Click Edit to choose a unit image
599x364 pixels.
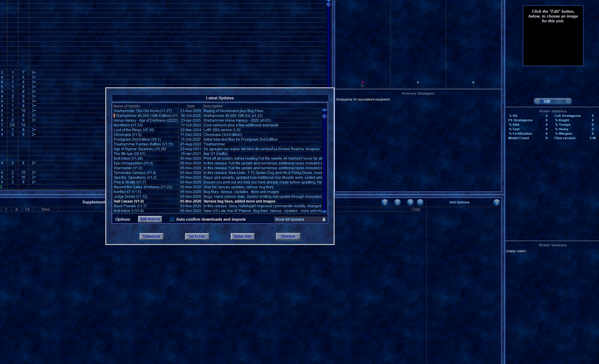coord(547,101)
